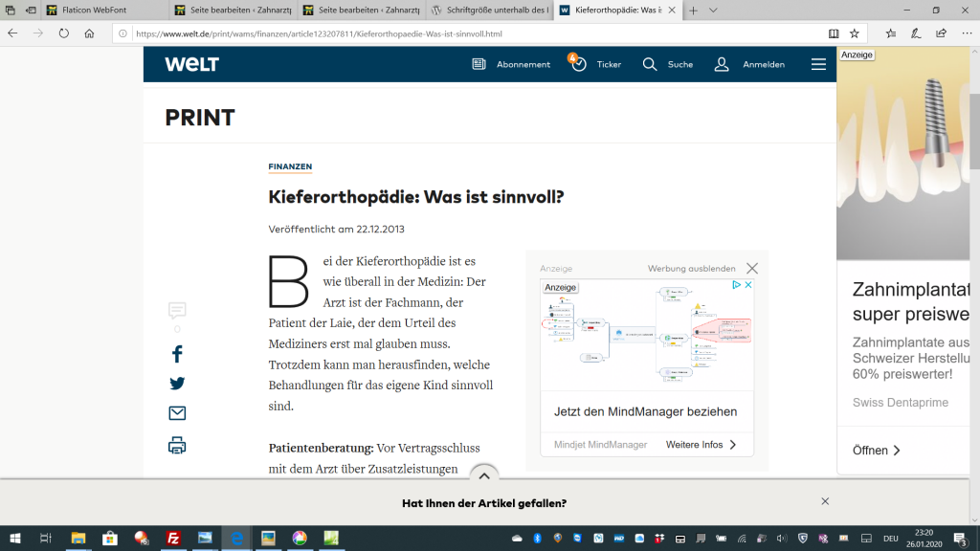Hide advertising via Werbung ausblenden X
Screen dimensions: 980x551
tap(752, 269)
